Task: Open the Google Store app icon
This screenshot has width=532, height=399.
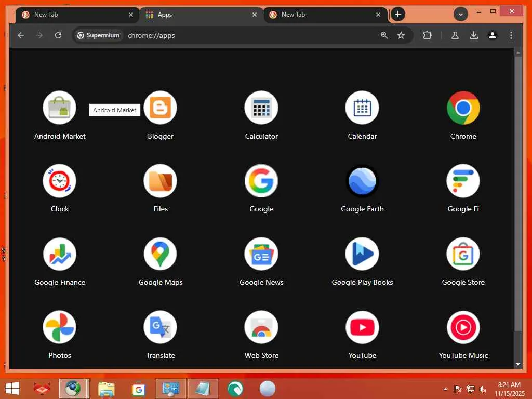Action: 463,254
